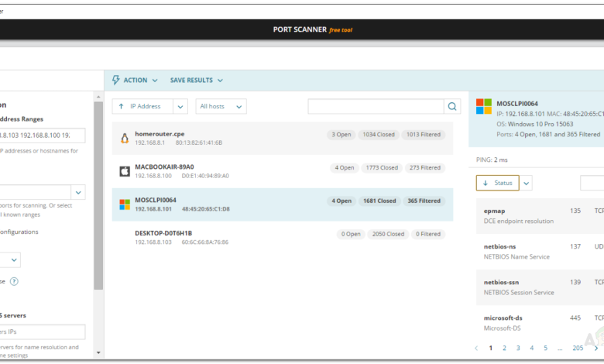Go to next page with right chevron
The height and width of the screenshot is (364, 604).
(596, 348)
